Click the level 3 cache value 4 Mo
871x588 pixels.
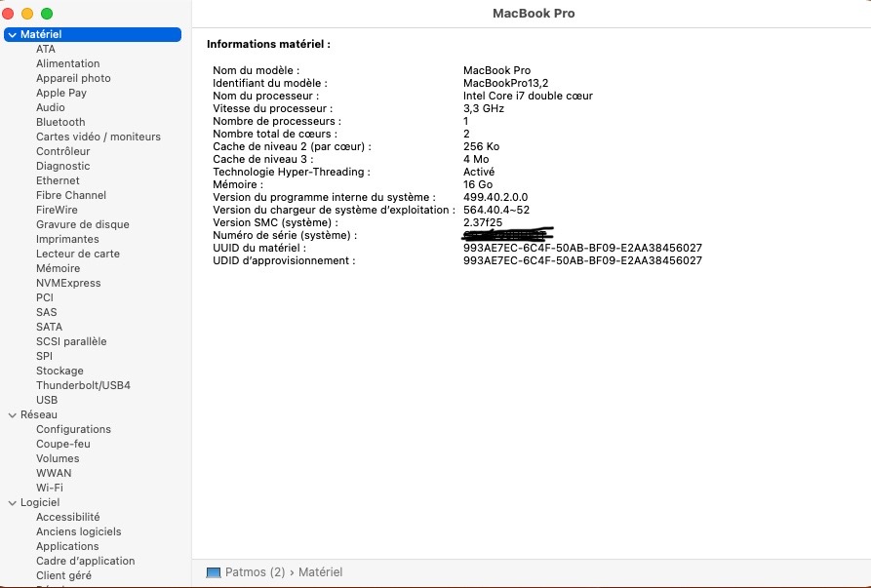[476, 159]
